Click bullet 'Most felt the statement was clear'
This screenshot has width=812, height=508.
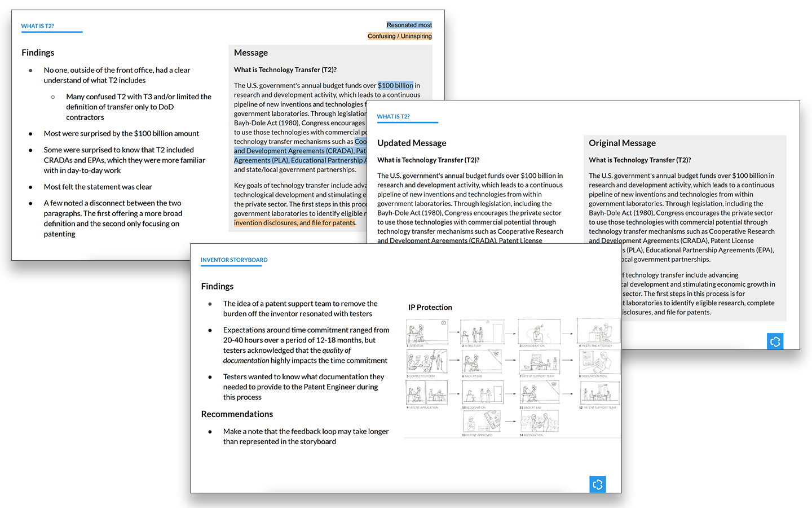(98, 187)
